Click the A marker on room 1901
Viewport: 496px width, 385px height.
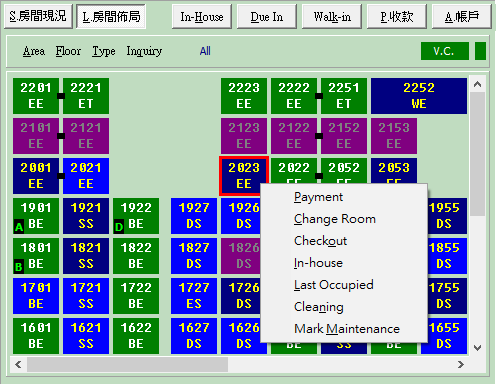tap(19, 227)
